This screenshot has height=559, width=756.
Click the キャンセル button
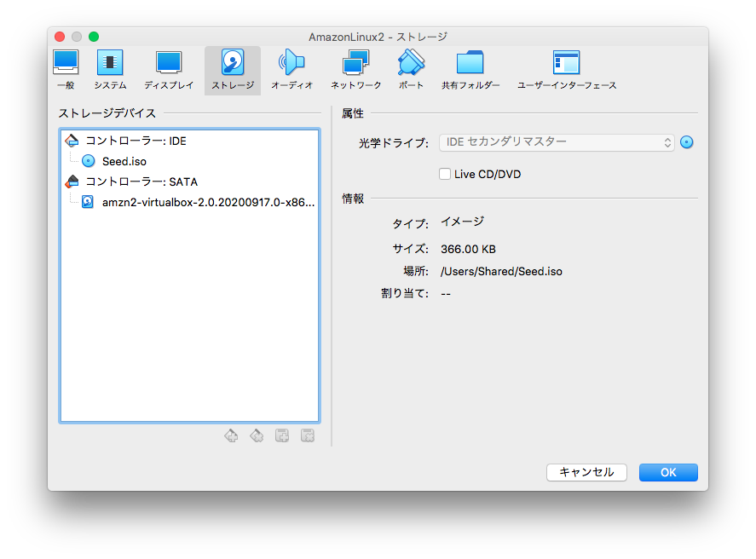(586, 472)
